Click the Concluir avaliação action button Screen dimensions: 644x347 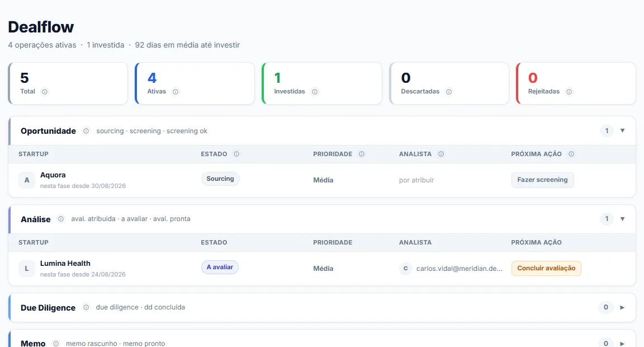point(546,268)
